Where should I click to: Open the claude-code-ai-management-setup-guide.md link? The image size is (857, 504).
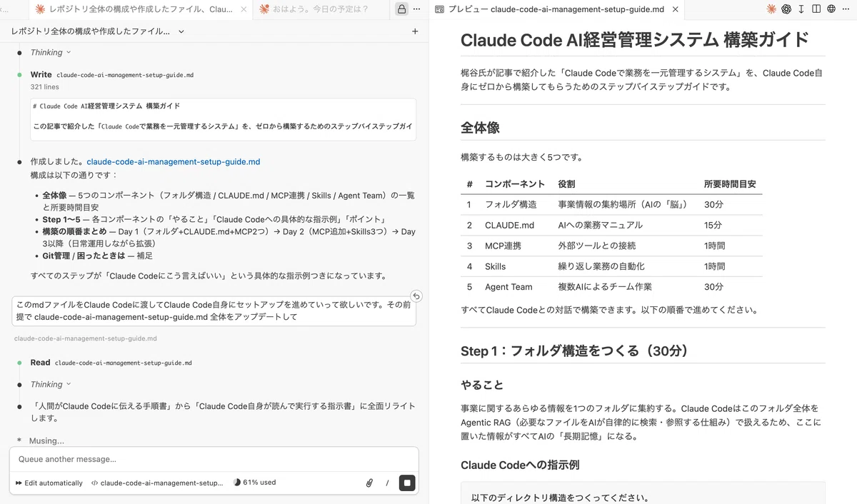(x=174, y=162)
